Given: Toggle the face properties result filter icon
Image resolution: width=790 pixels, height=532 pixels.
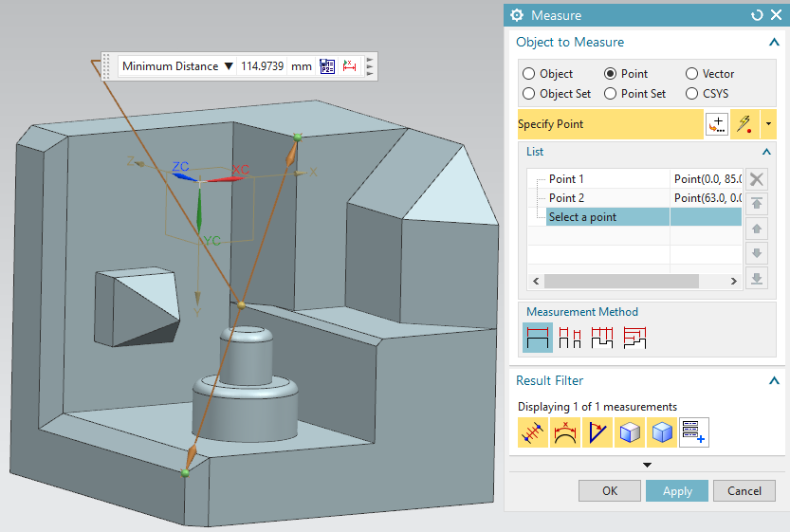Looking at the screenshot, I should 630,432.
